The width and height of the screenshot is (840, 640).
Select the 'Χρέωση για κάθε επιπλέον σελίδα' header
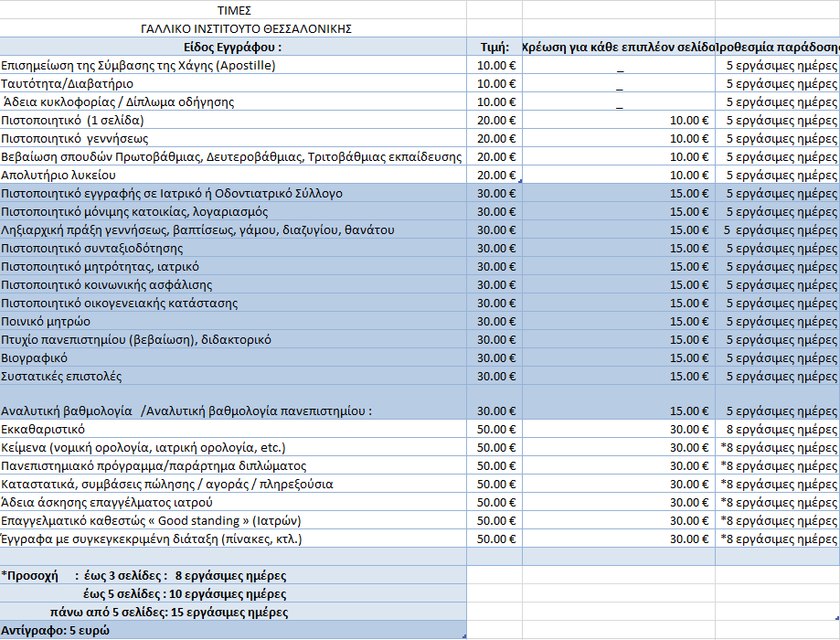[618, 47]
